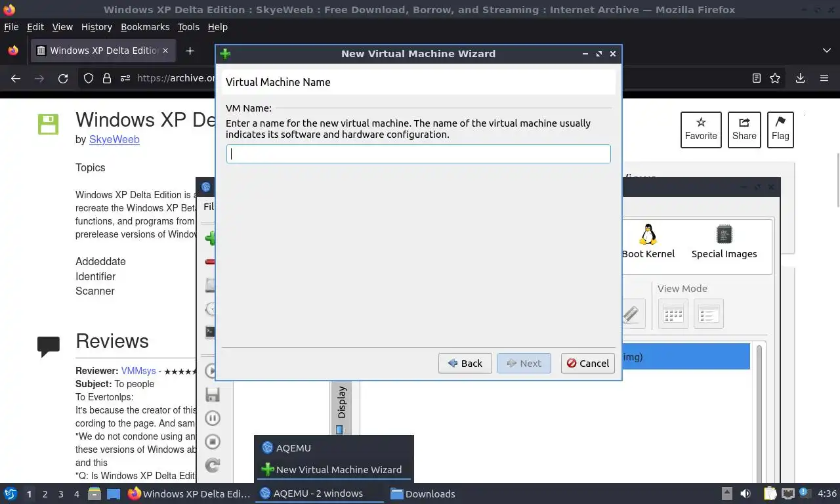Image resolution: width=840 pixels, height=504 pixels.
Task: Click the eraser-like toolbar icon beside View Mode
Action: point(631,314)
